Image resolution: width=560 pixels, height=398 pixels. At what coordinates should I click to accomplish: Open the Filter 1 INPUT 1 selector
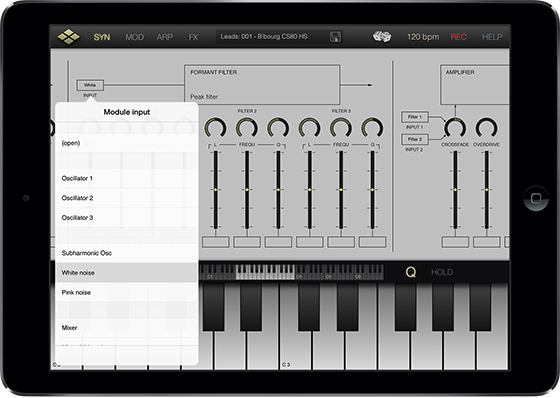pyautogui.click(x=415, y=117)
